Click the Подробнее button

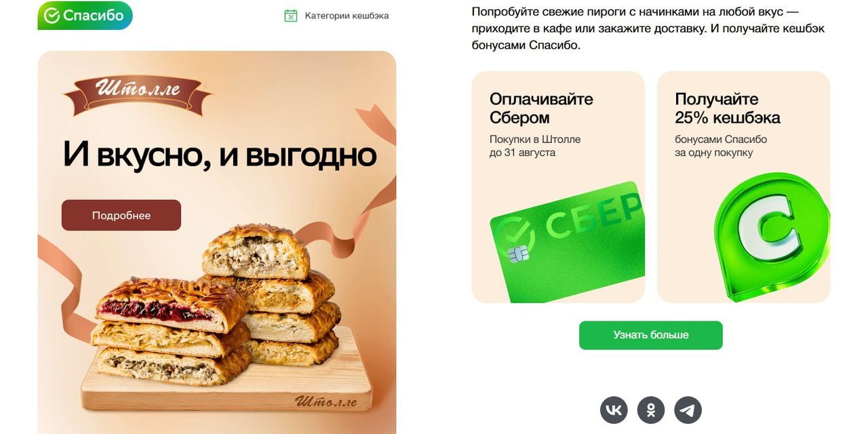tap(121, 216)
